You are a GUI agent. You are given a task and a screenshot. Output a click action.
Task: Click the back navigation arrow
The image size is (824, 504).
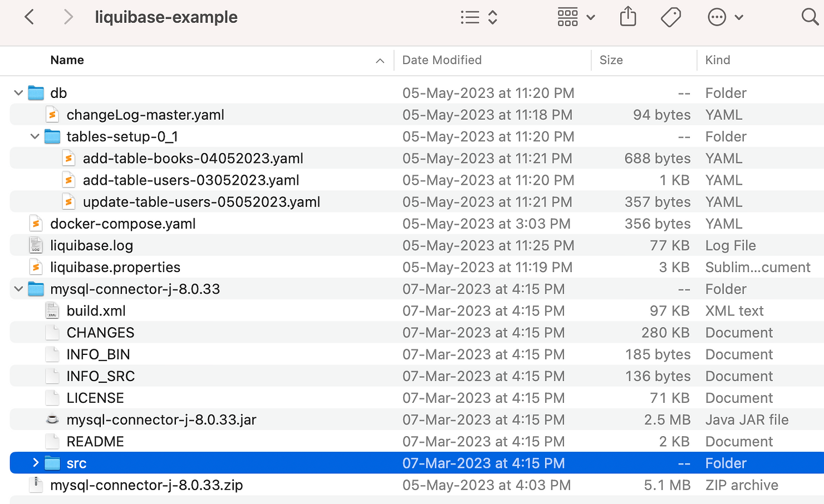tap(30, 17)
